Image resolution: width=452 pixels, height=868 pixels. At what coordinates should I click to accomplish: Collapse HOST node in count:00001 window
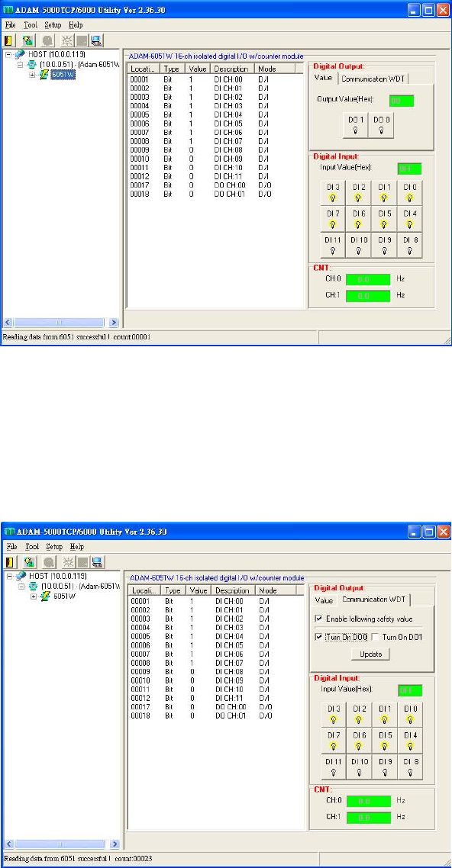[x=8, y=55]
